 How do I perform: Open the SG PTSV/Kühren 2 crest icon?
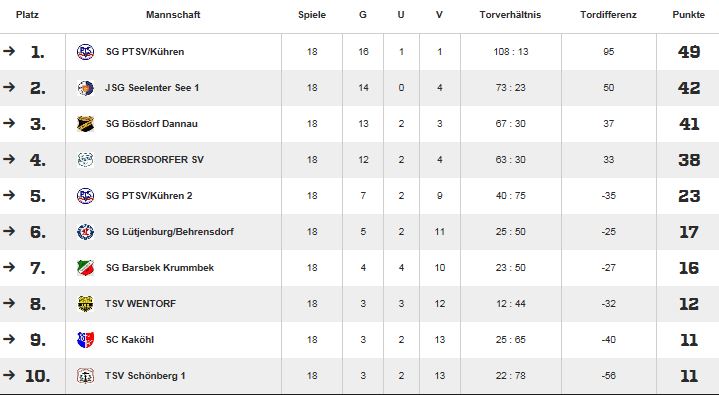pos(86,196)
